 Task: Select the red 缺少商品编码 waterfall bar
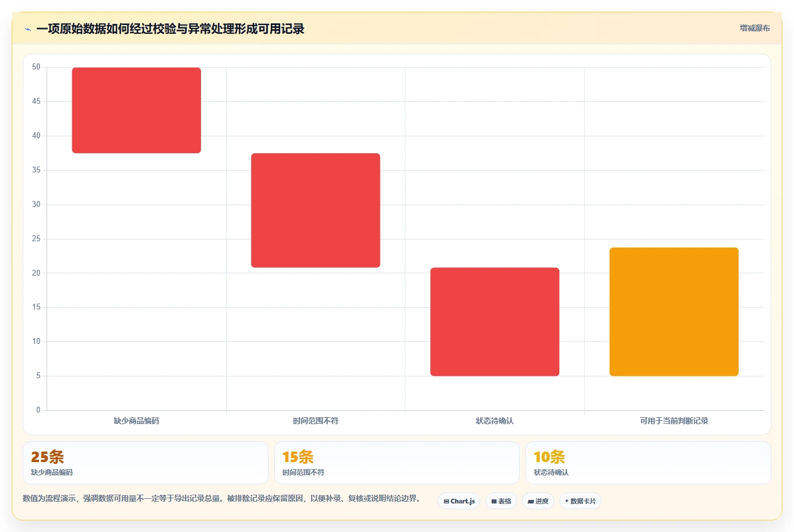(136, 110)
